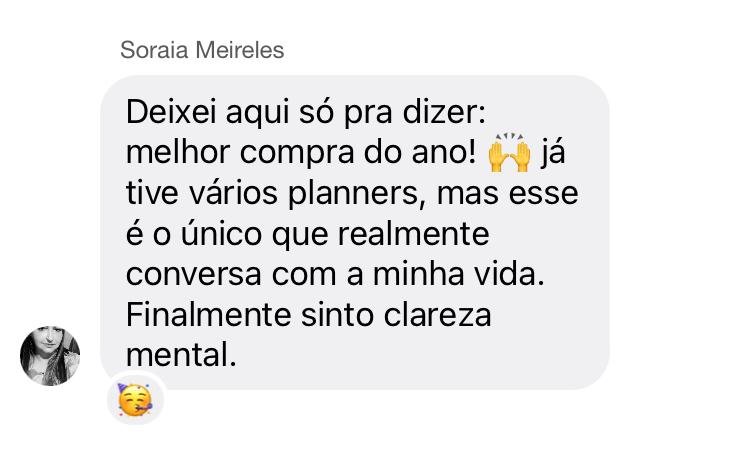
Task: Select the word "Deixei" in the message
Action: (x=171, y=112)
